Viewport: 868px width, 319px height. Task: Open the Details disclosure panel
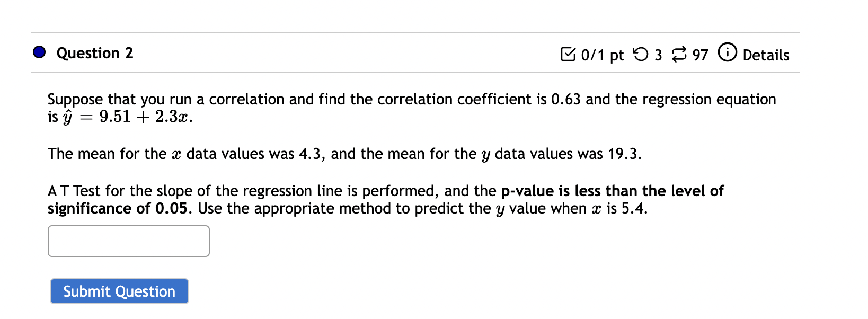click(x=766, y=55)
